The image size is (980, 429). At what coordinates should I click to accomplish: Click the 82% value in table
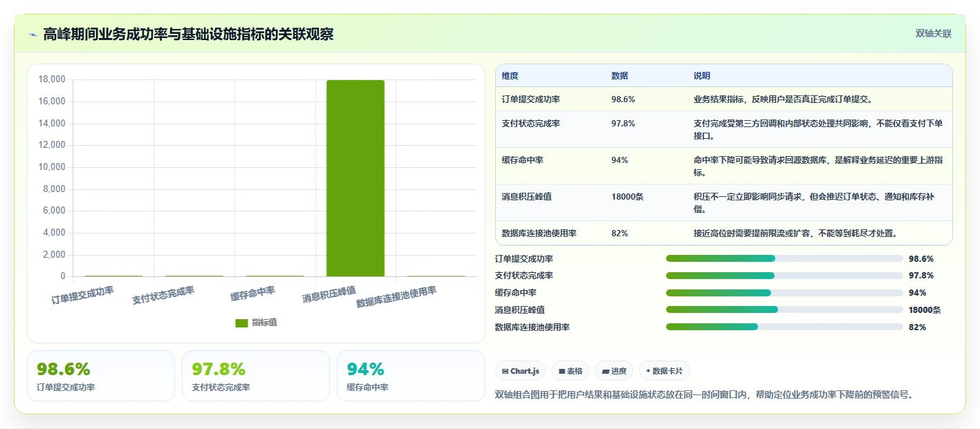click(620, 233)
